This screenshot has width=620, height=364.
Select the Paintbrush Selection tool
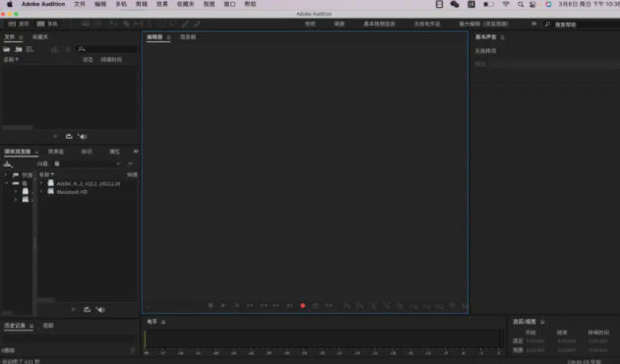[185, 25]
